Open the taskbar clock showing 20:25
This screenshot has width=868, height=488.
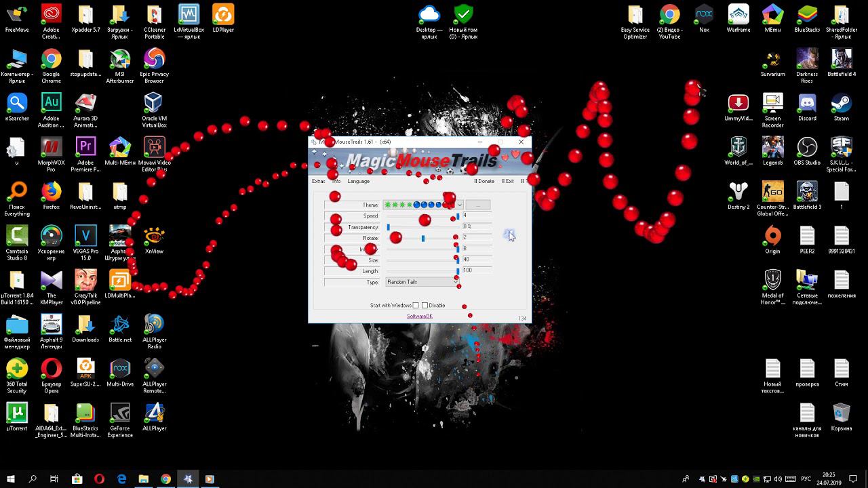829,479
